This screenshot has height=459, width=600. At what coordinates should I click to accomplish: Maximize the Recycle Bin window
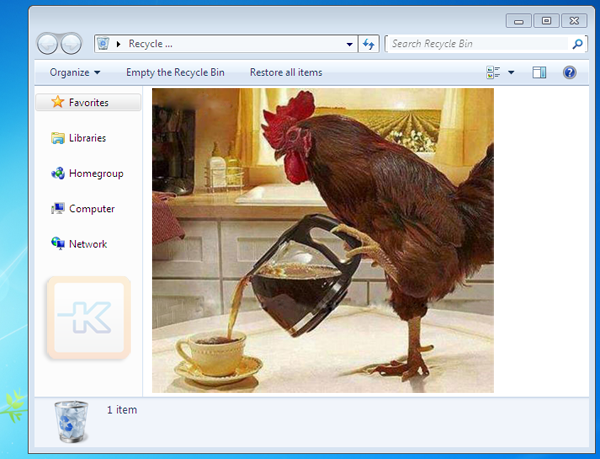pos(546,21)
